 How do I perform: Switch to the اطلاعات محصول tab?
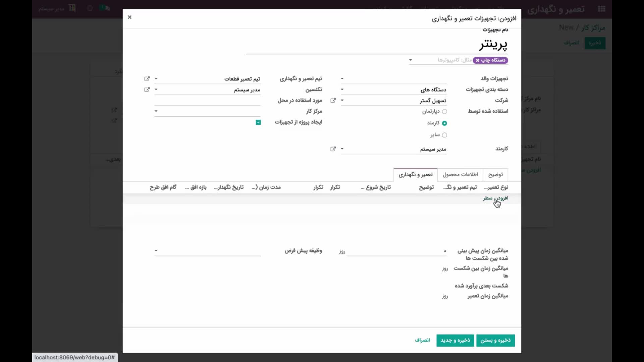click(x=460, y=175)
